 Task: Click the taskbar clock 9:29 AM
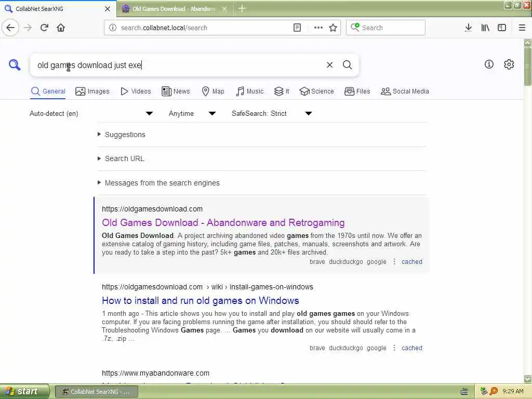513,391
